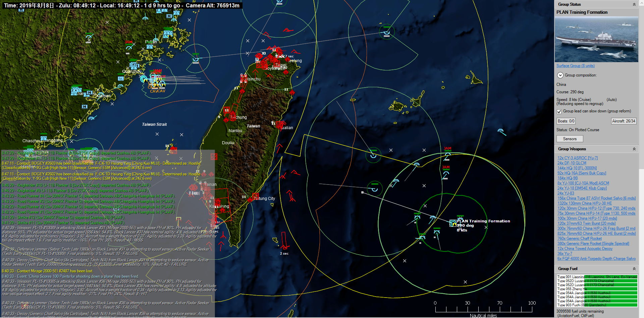Open the 144x HQ-10 [FL-3000N] link
This screenshot has height=318, width=644.
click(x=577, y=168)
